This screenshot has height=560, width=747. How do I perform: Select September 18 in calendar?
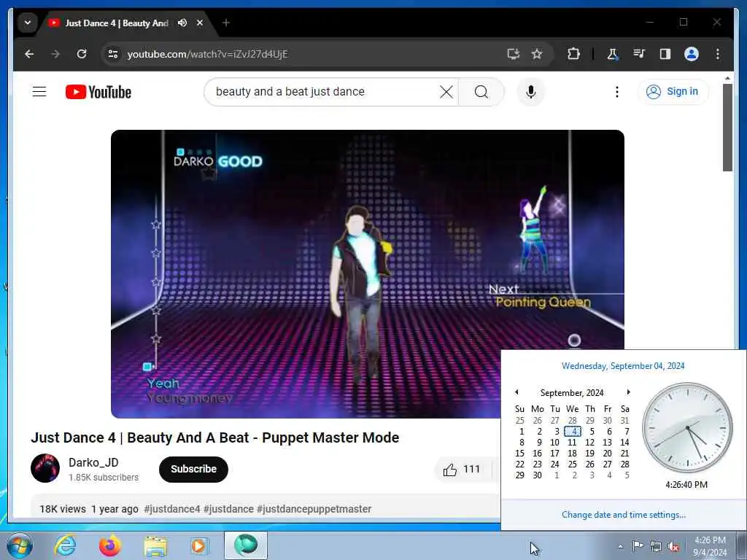(x=572, y=454)
